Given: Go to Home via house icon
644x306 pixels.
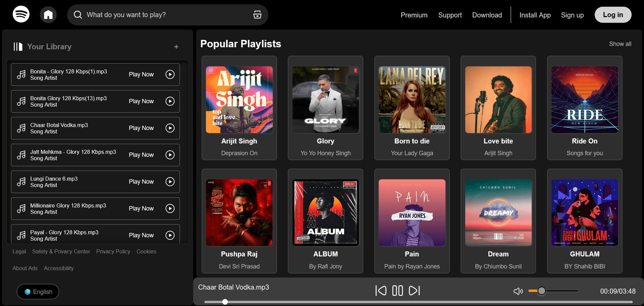Looking at the screenshot, I should pyautogui.click(x=48, y=15).
